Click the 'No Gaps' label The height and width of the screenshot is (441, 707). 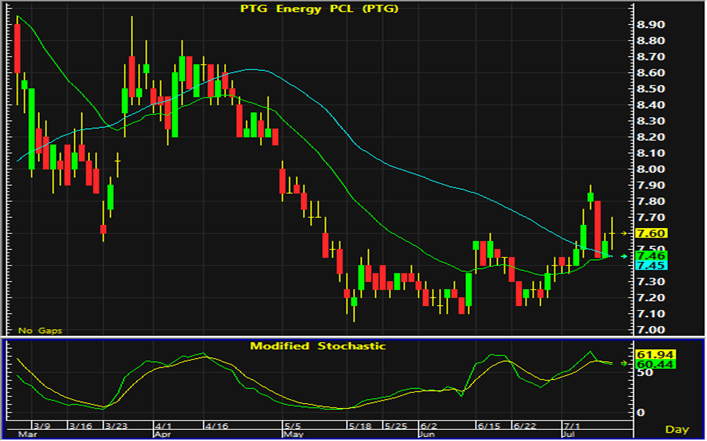pos(40,331)
